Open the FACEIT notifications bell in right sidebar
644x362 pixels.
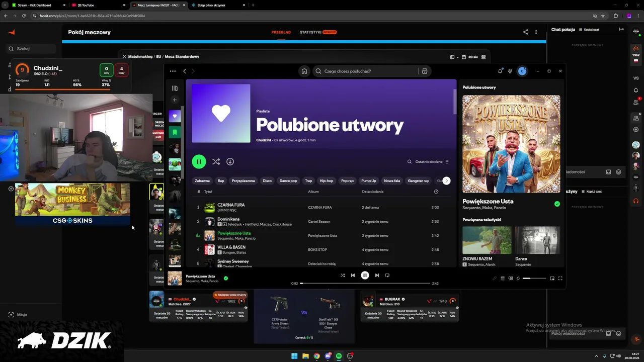pyautogui.click(x=636, y=90)
